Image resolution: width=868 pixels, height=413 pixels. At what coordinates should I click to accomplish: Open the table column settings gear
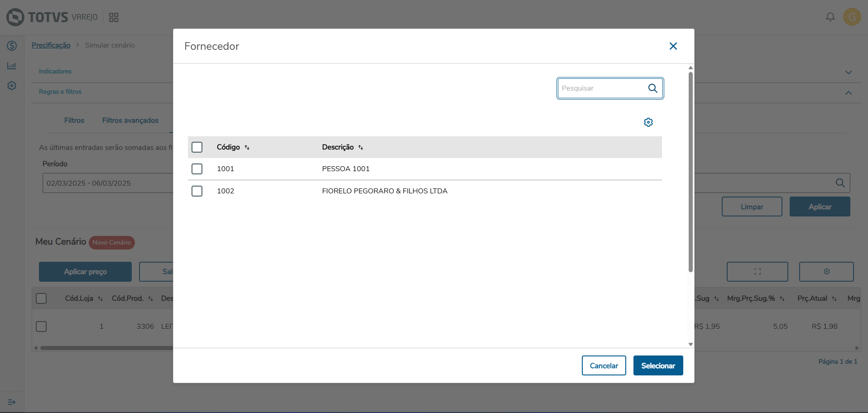[648, 122]
